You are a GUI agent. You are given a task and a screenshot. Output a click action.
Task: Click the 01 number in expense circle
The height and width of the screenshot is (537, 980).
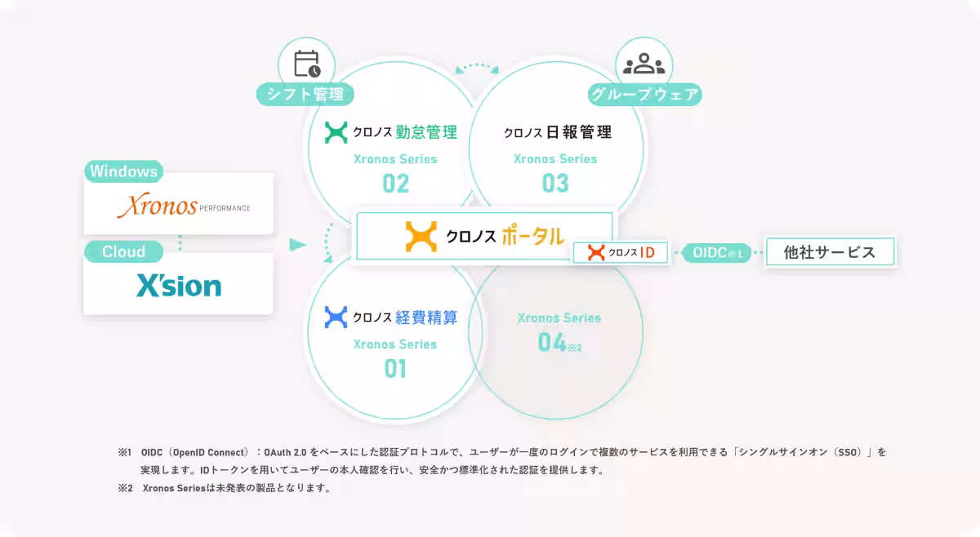click(395, 369)
